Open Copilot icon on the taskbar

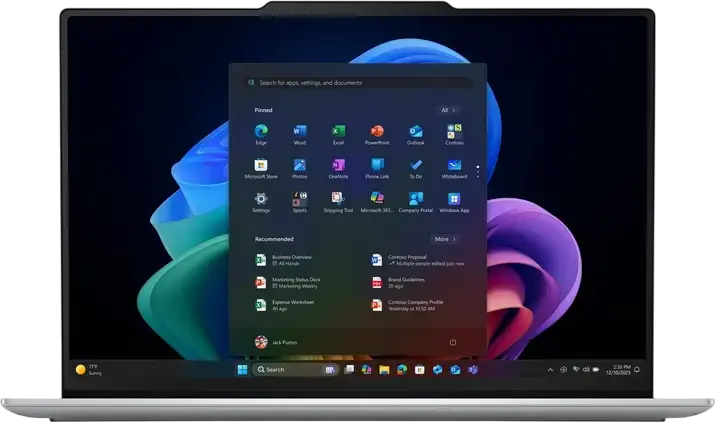[x=367, y=369]
